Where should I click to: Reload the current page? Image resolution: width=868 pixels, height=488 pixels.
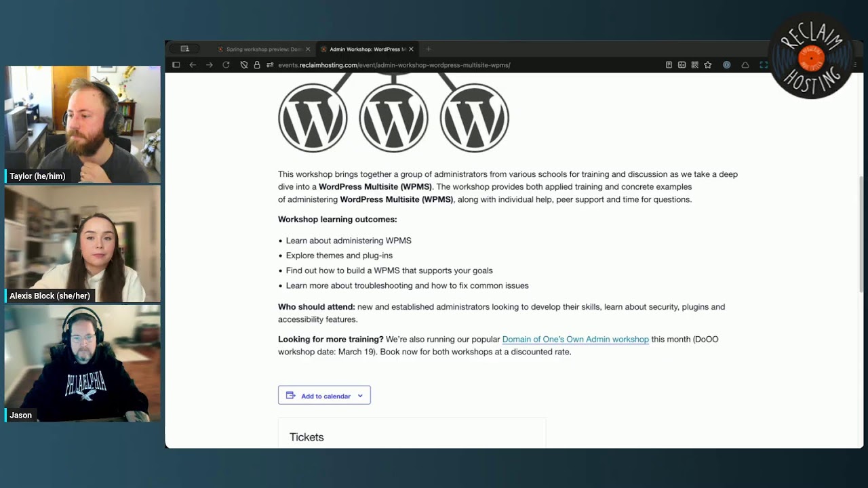226,65
